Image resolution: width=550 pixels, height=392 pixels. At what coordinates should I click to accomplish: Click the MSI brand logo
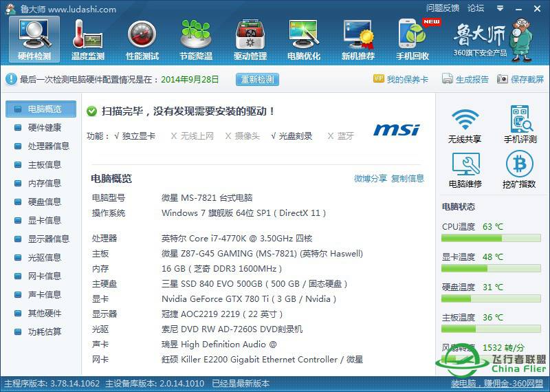tap(397, 130)
